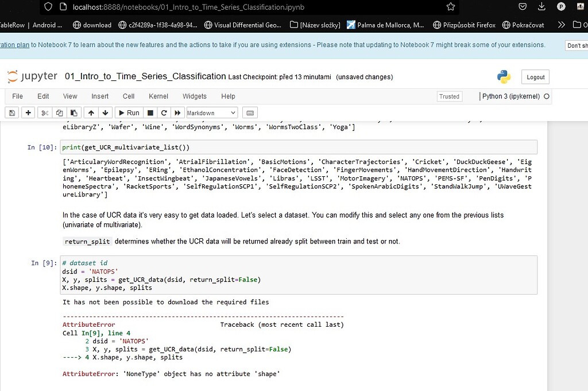The image size is (588, 391).
Task: Open the Widgets menu
Action: pyautogui.click(x=194, y=96)
